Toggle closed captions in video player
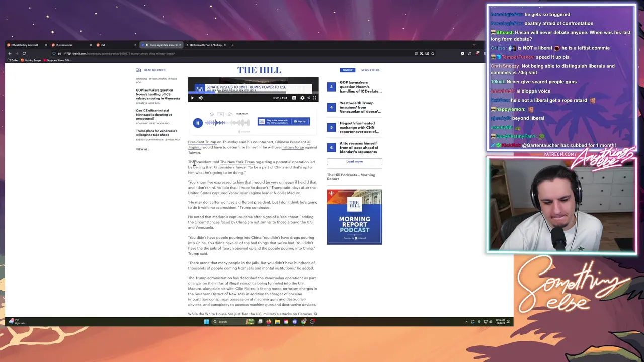Image resolution: width=644 pixels, height=362 pixels. [x=294, y=98]
